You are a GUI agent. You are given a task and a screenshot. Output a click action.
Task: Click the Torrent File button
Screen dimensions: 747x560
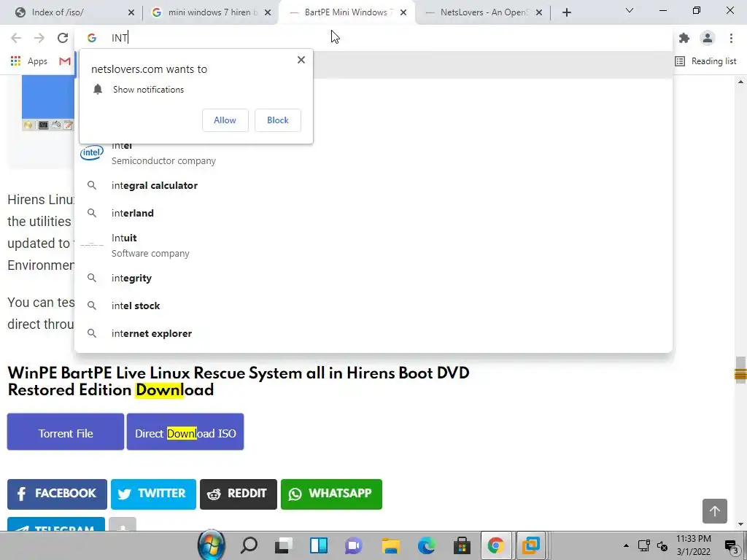pos(66,432)
